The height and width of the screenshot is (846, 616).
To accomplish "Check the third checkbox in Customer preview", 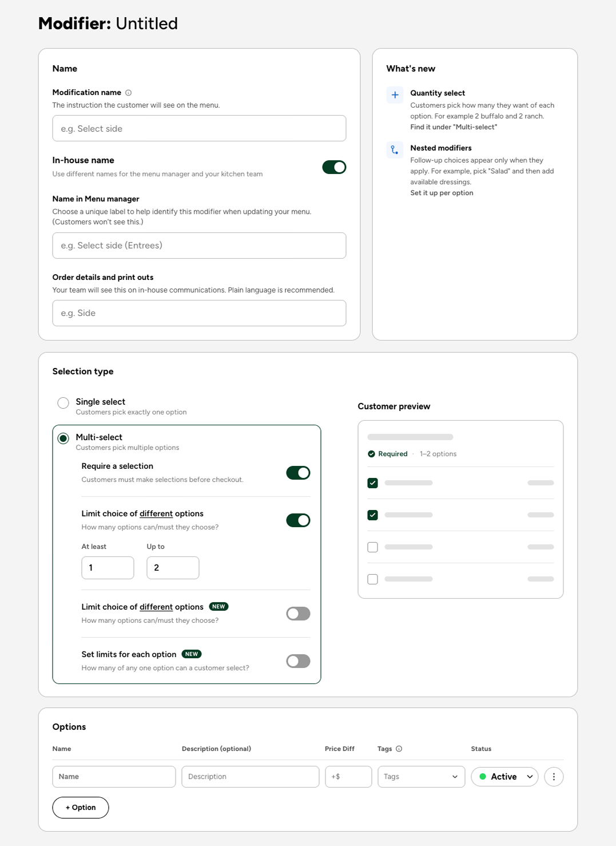I will (x=372, y=547).
